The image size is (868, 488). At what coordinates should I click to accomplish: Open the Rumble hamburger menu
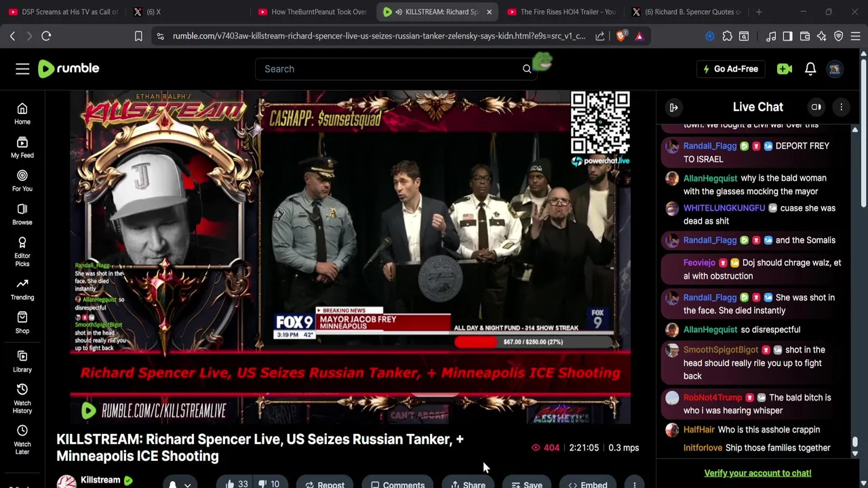coord(22,68)
